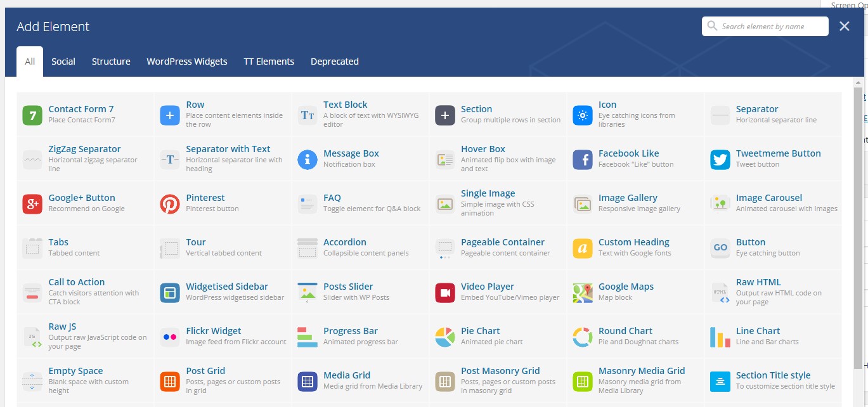Select the Pageable Container icon
This screenshot has width=868, height=407.
445,249
